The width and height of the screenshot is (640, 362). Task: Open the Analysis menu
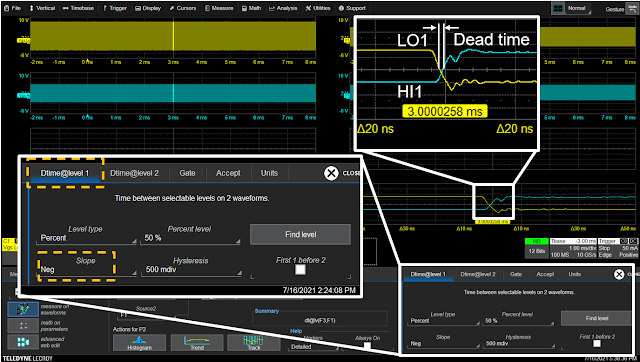[284, 8]
